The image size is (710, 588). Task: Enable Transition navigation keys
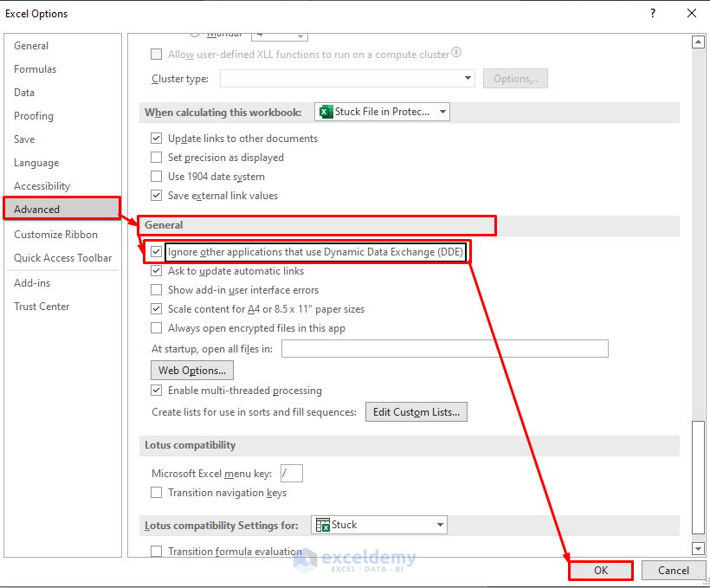pyautogui.click(x=157, y=492)
